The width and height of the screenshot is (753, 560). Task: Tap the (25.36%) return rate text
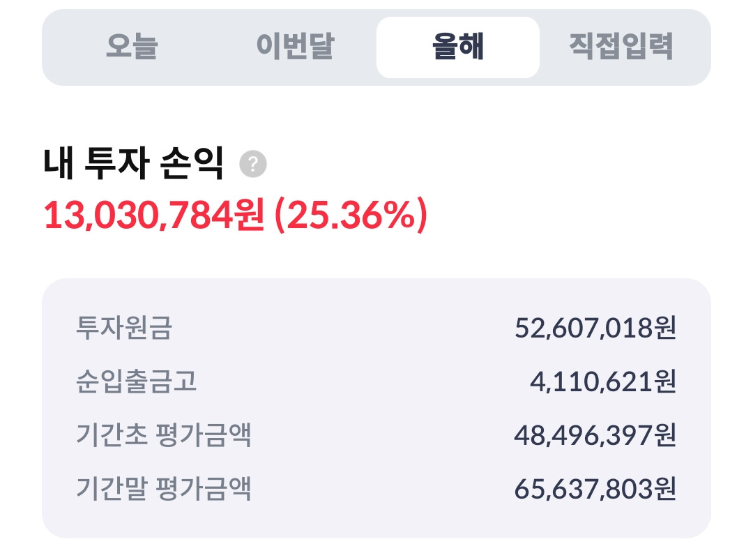click(350, 216)
